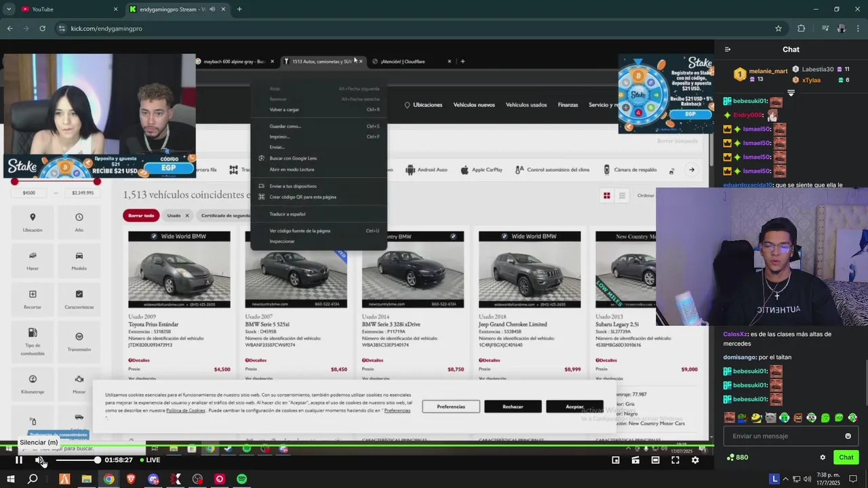Open mini player mode in the stream player
Screen dimensions: 868x488
point(616,460)
